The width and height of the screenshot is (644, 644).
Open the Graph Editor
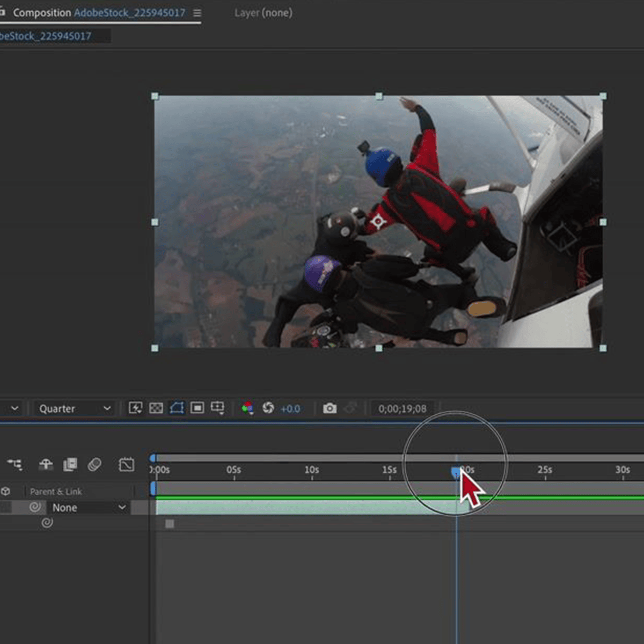(126, 464)
